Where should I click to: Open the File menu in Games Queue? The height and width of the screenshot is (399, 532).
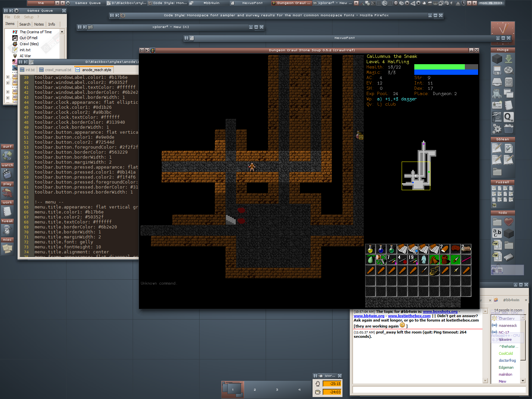click(7, 17)
